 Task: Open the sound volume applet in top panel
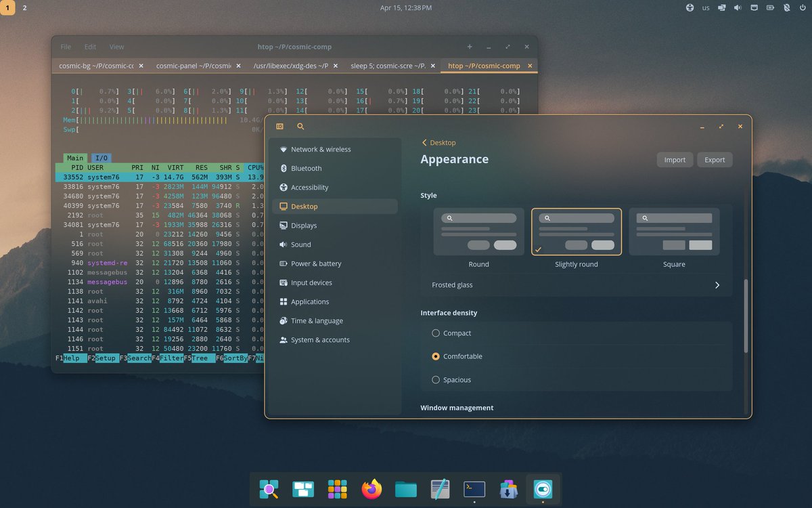pyautogui.click(x=738, y=7)
